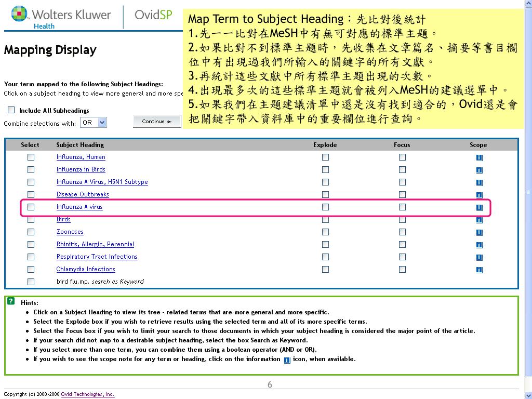Open scope note for Influenza, Human
Image resolution: width=532 pixels, height=399 pixels.
pos(479,157)
